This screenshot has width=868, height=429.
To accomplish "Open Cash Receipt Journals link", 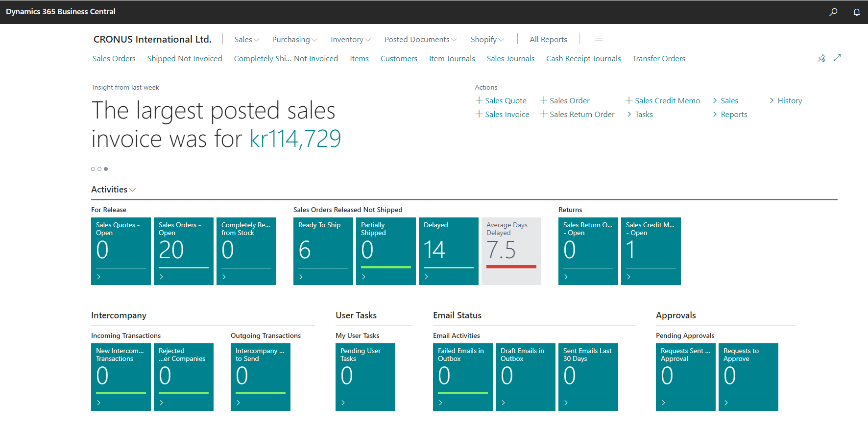I will coord(583,58).
